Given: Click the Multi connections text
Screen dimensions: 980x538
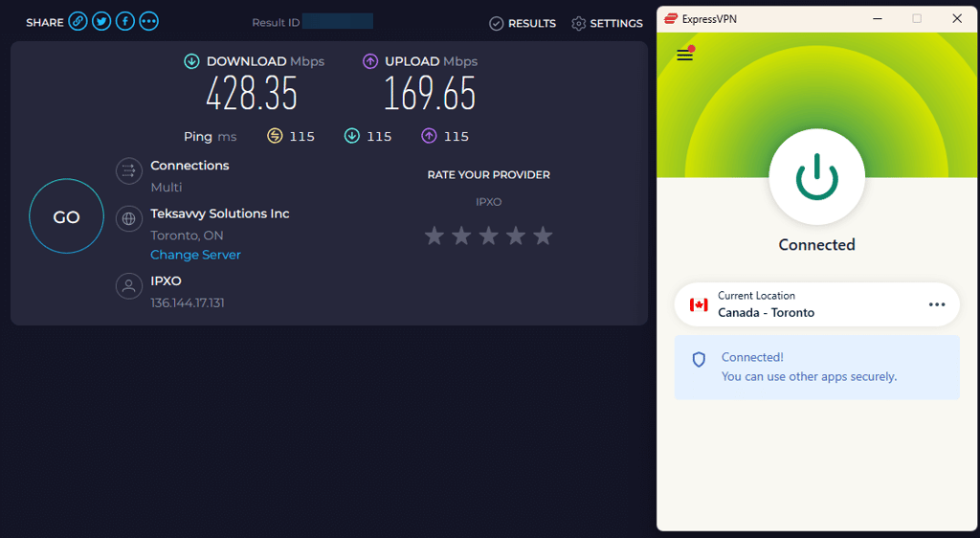Looking at the screenshot, I should click(167, 188).
